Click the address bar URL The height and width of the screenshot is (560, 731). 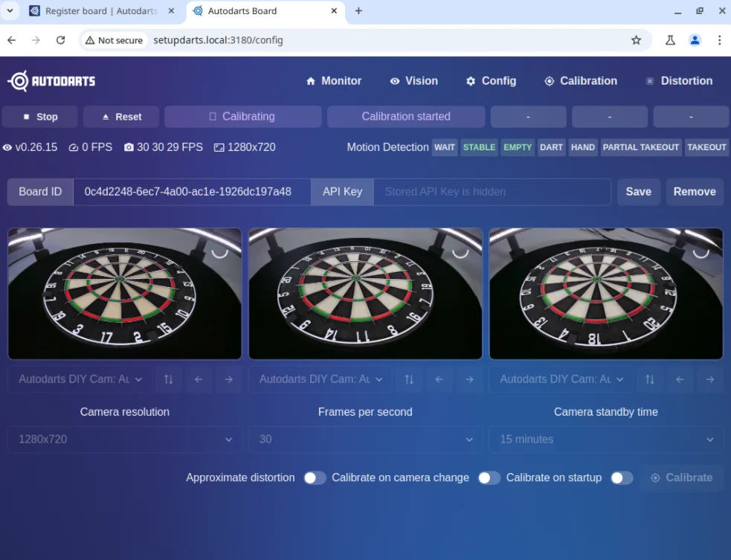tap(218, 40)
